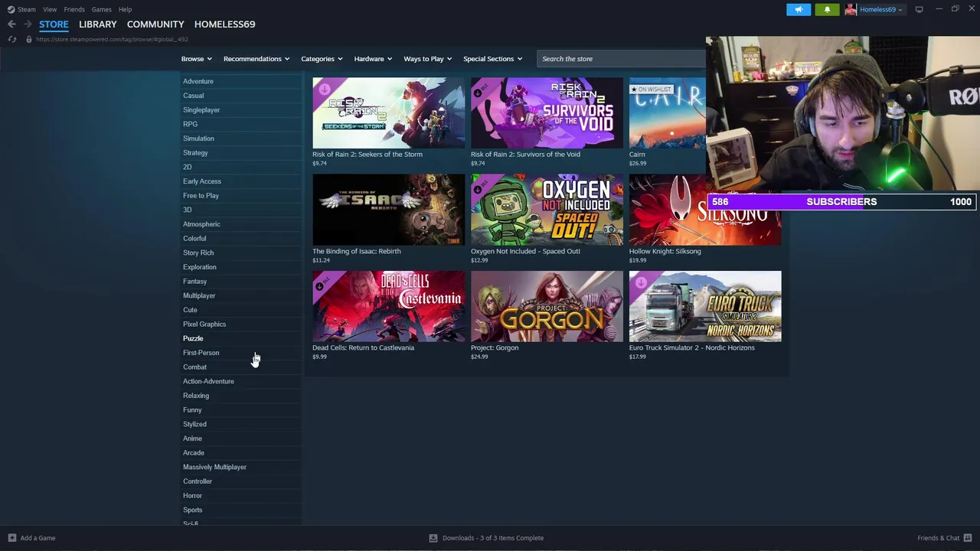Click the Add a Game label
This screenshot has height=551, width=980.
(38, 538)
